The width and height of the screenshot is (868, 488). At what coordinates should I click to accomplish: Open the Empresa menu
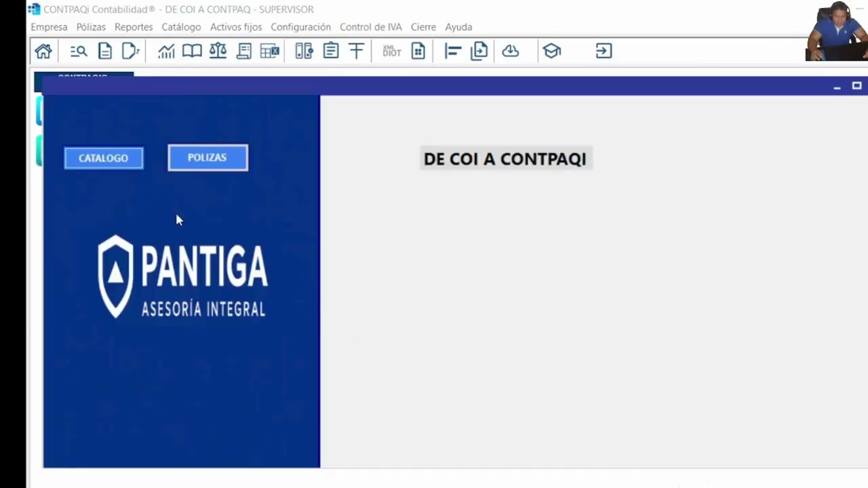point(49,27)
